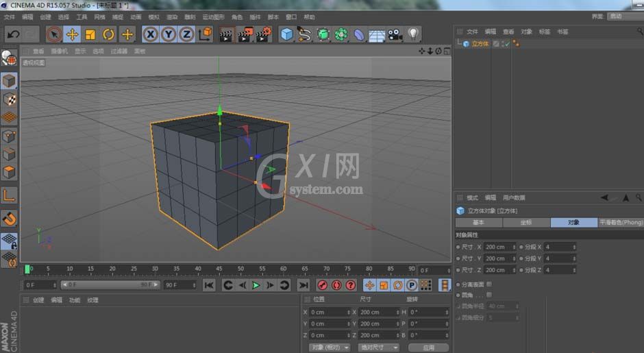The height and width of the screenshot is (353, 644).
Task: Toggle the green check on 立方体 object
Action: 506,44
